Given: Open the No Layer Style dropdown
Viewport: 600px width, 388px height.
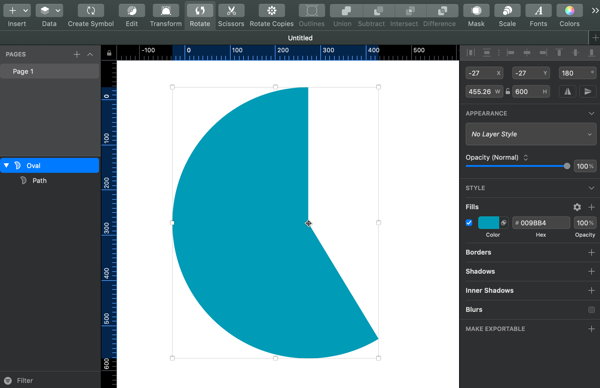Looking at the screenshot, I should [x=531, y=134].
